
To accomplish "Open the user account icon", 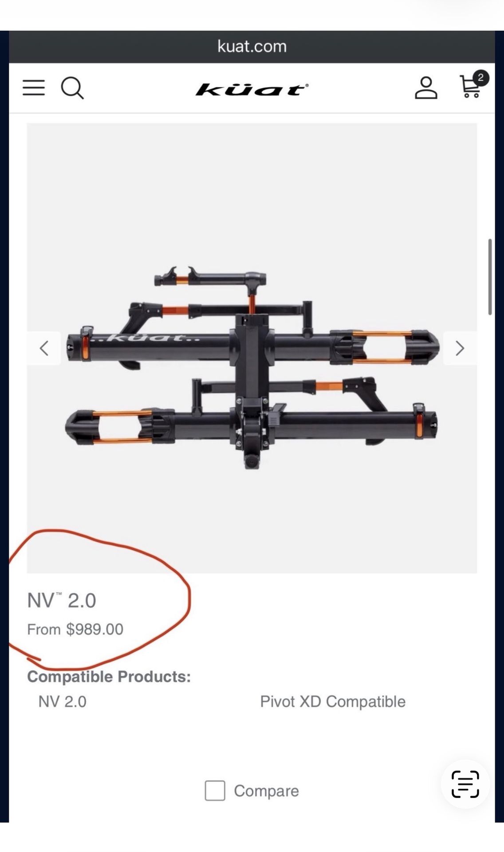I will (x=426, y=88).
